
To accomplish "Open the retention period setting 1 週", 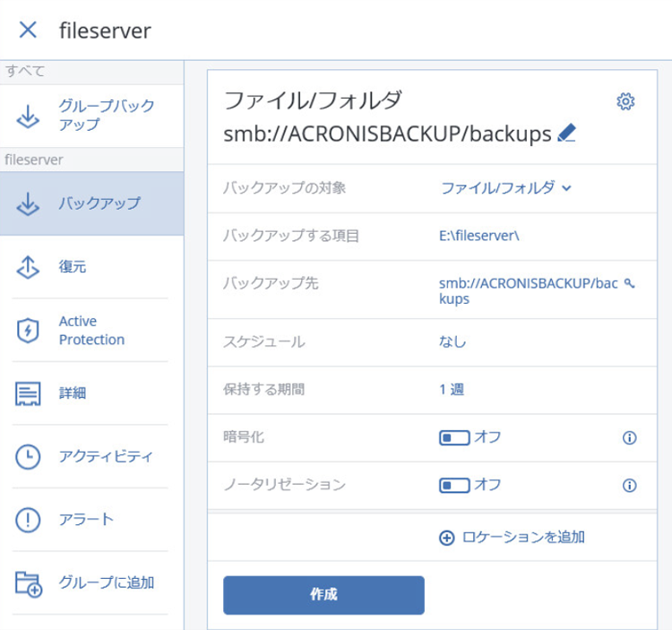I will (452, 390).
